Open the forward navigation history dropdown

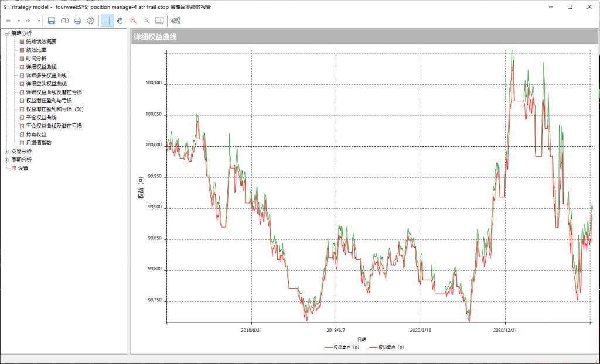39,20
